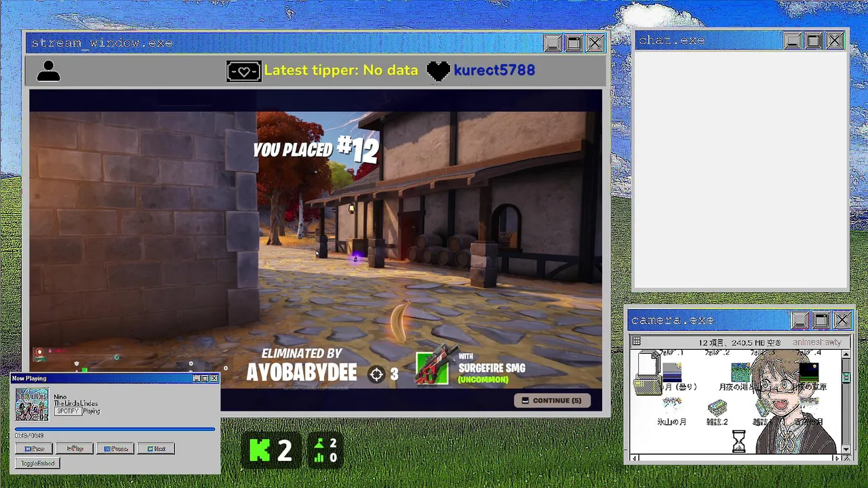Click the user profile silhouette icon
Image resolution: width=868 pixels, height=488 pixels.
coord(48,70)
